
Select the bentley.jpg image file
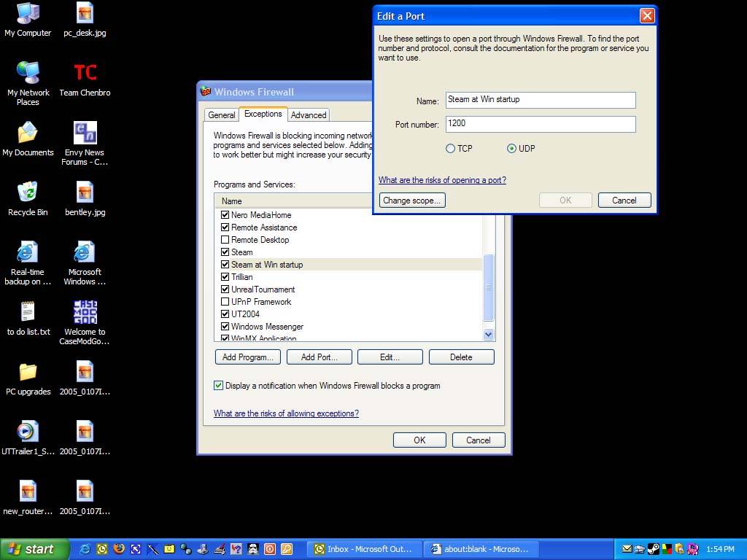pos(85,199)
